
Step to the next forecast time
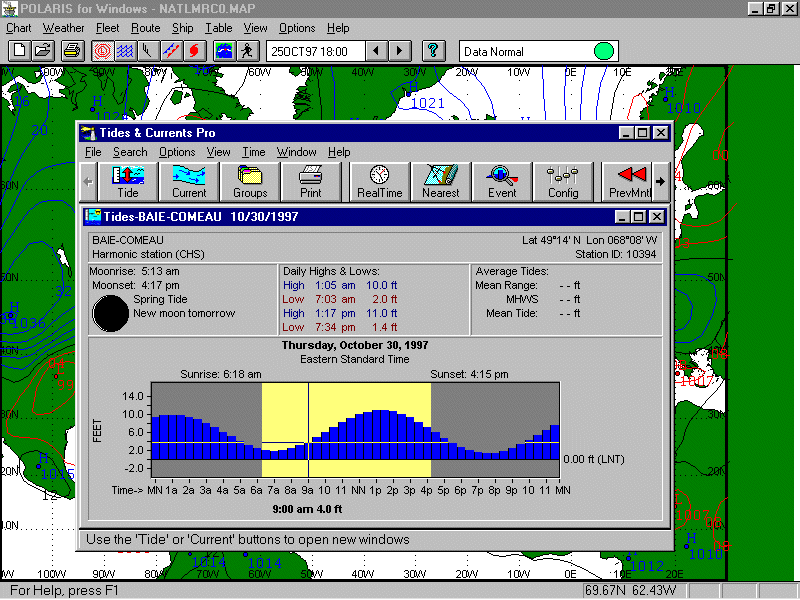[x=400, y=51]
